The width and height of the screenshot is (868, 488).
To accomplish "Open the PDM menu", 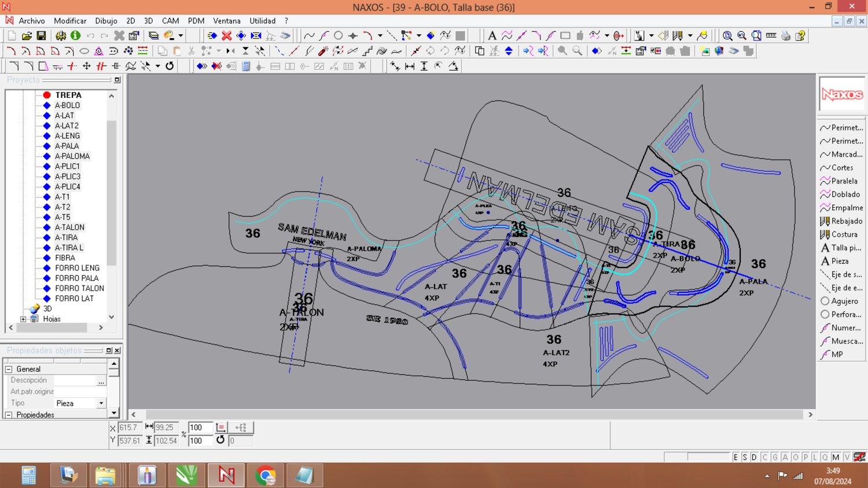I will [196, 21].
